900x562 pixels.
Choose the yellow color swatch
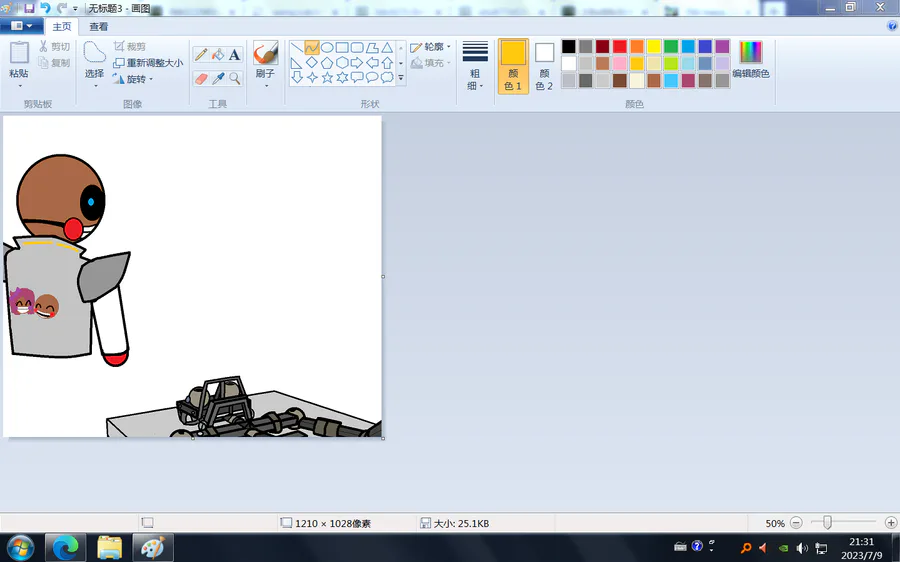(654, 46)
